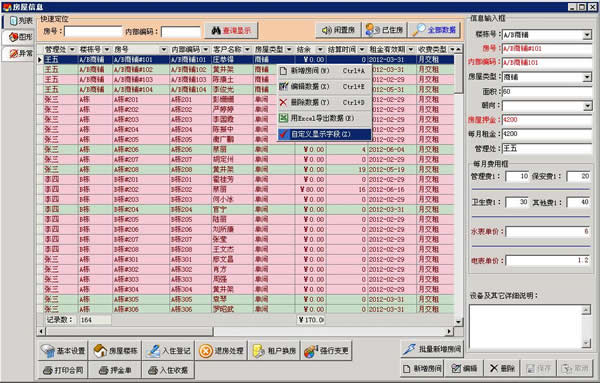Select the row with room A栋#201
Image resolution: width=600 pixels, height=383 pixels.
click(x=246, y=99)
